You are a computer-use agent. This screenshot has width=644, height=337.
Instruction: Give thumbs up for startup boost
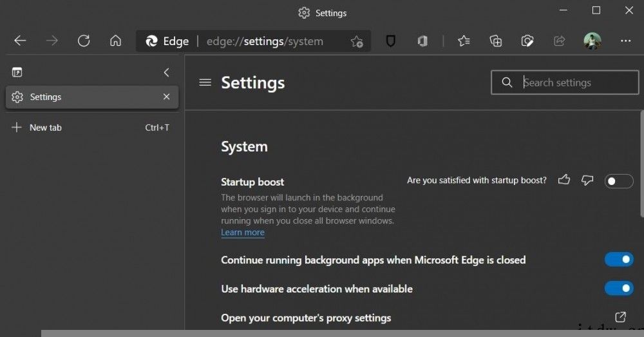(564, 180)
